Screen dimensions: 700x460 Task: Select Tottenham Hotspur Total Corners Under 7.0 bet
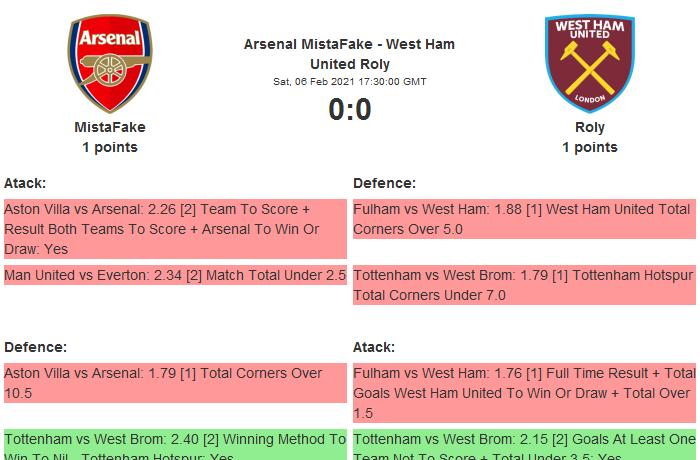524,285
